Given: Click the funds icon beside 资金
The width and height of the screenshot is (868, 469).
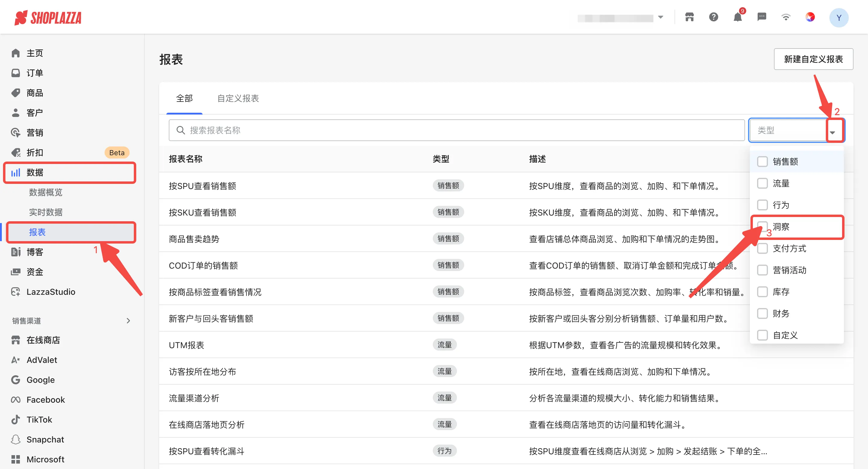Looking at the screenshot, I should [15, 272].
